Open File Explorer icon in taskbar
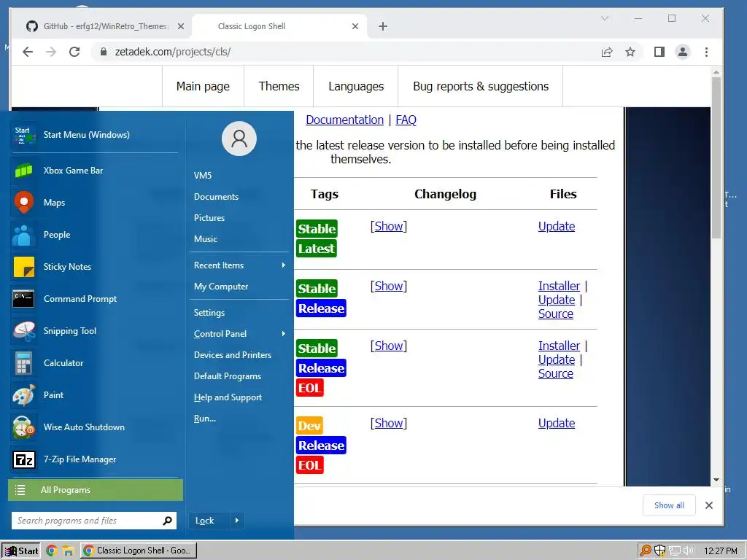The image size is (747, 560). point(68,551)
